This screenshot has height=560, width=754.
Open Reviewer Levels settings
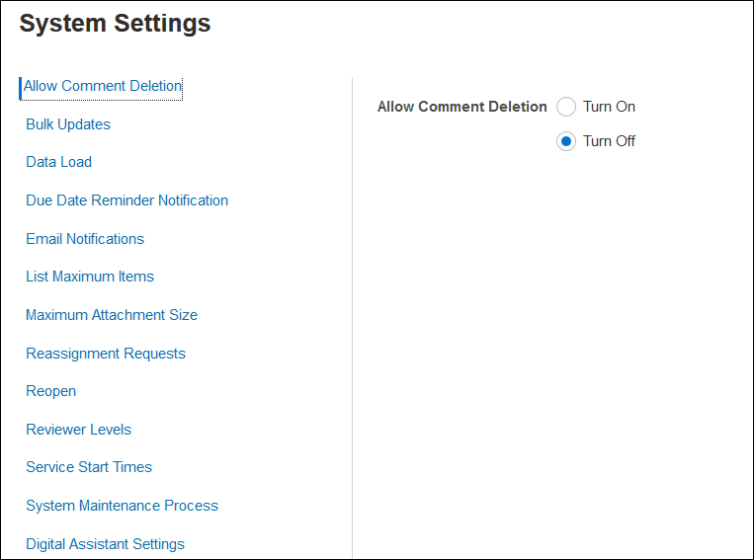pos(78,430)
